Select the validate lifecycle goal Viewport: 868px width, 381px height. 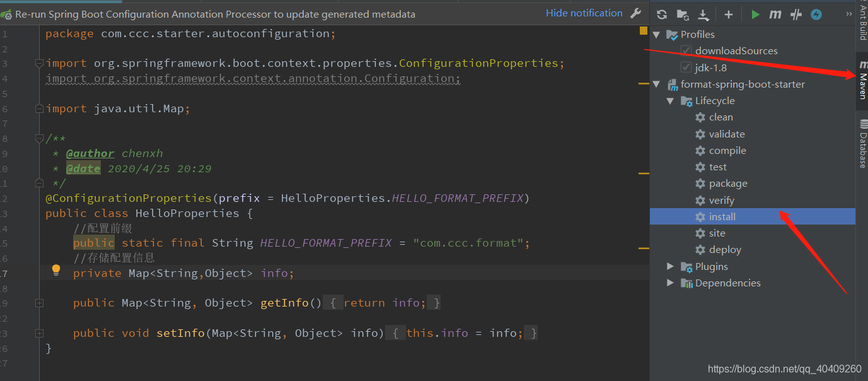[727, 134]
